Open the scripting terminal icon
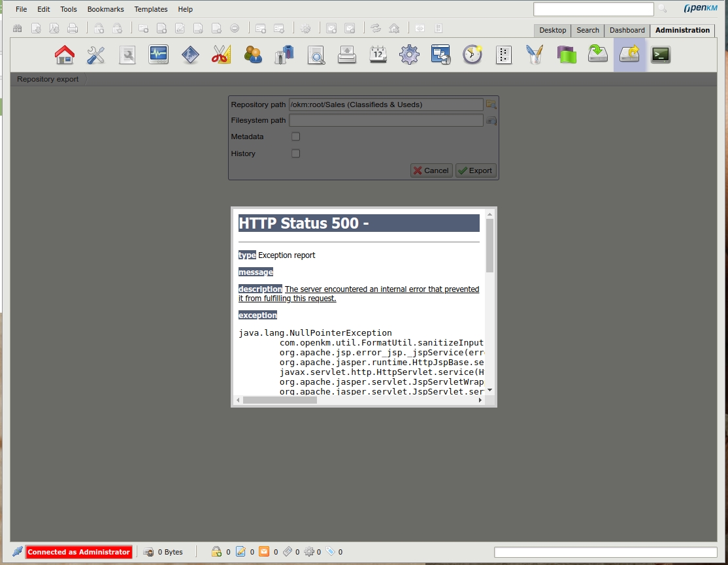Image resolution: width=728 pixels, height=565 pixels. (661, 55)
